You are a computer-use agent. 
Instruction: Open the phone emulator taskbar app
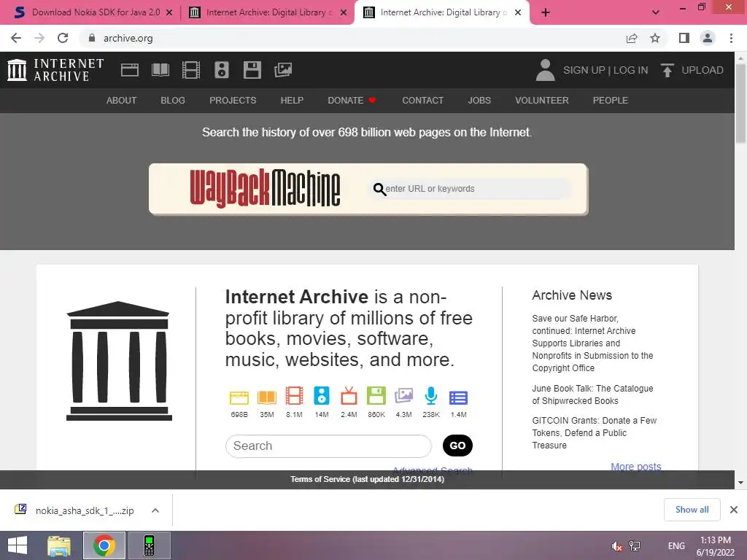point(149,545)
